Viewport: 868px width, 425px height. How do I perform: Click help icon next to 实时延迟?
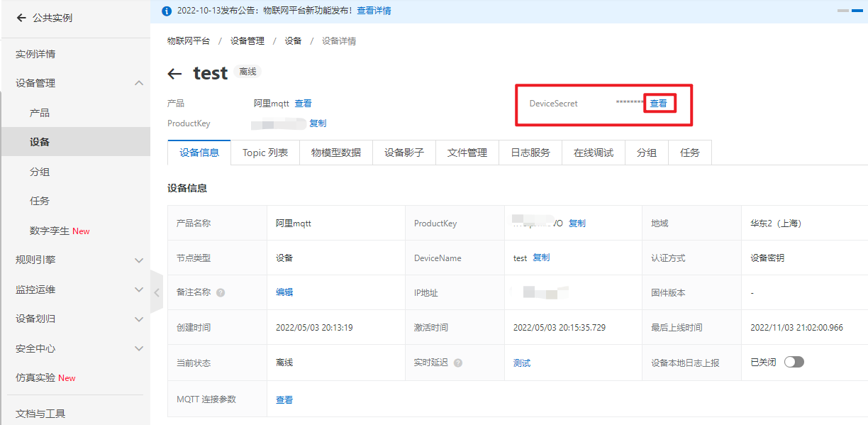point(458,363)
